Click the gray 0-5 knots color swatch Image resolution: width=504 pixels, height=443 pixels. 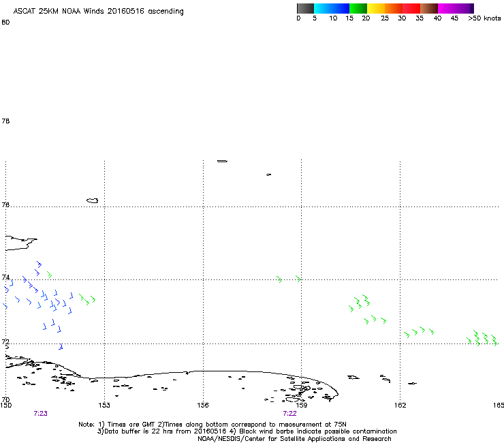[305, 8]
